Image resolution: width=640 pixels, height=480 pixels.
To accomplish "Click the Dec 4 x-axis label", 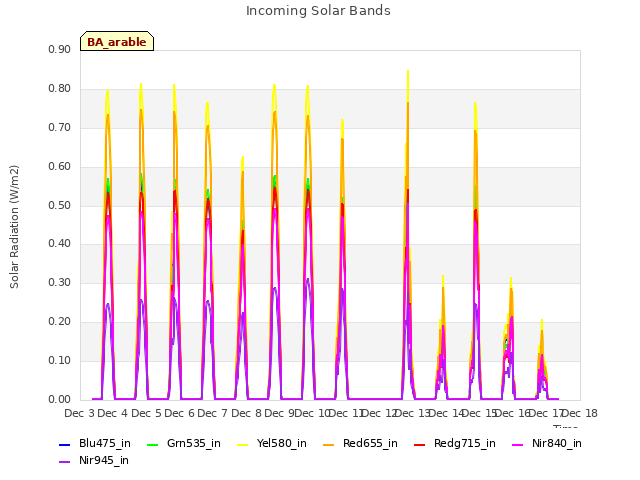I will (113, 413).
